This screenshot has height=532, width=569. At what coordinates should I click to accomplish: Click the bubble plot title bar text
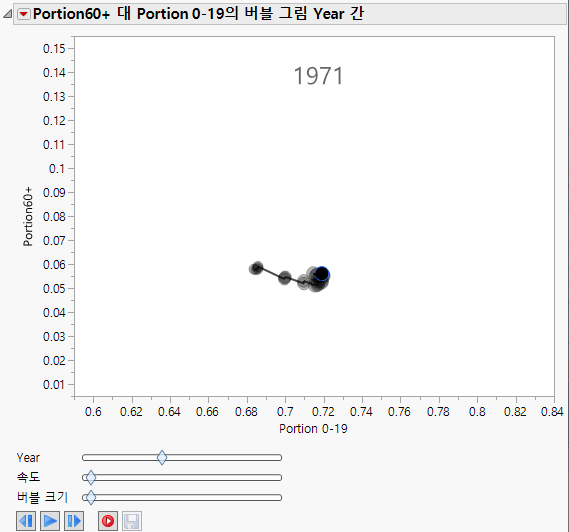pos(198,14)
